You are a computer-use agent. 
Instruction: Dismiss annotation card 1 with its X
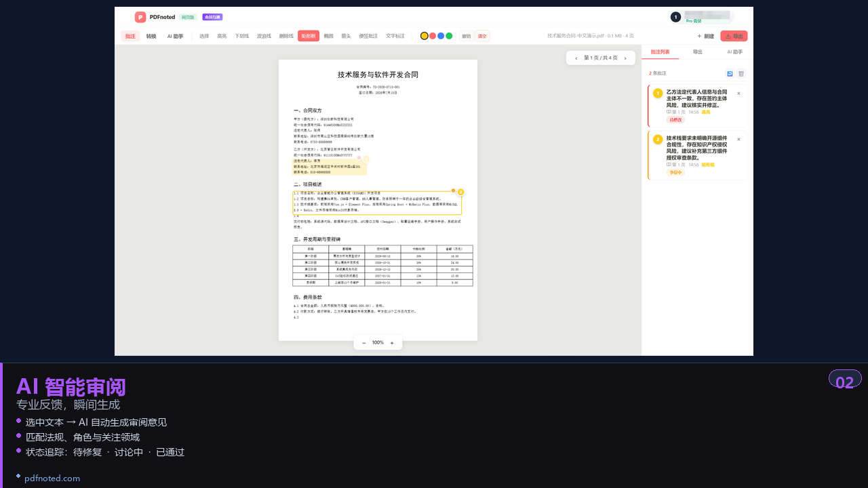(x=738, y=94)
